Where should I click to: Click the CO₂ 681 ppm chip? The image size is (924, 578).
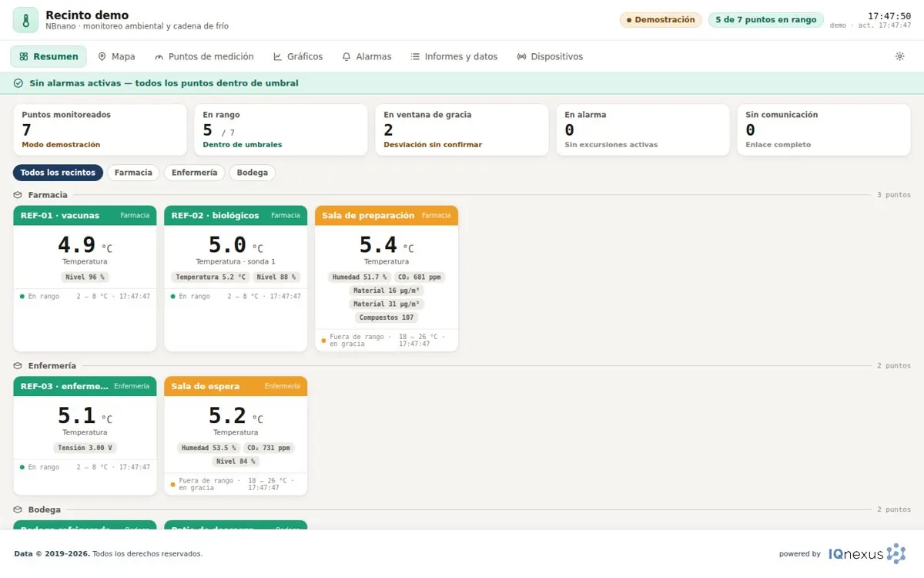[x=420, y=277]
